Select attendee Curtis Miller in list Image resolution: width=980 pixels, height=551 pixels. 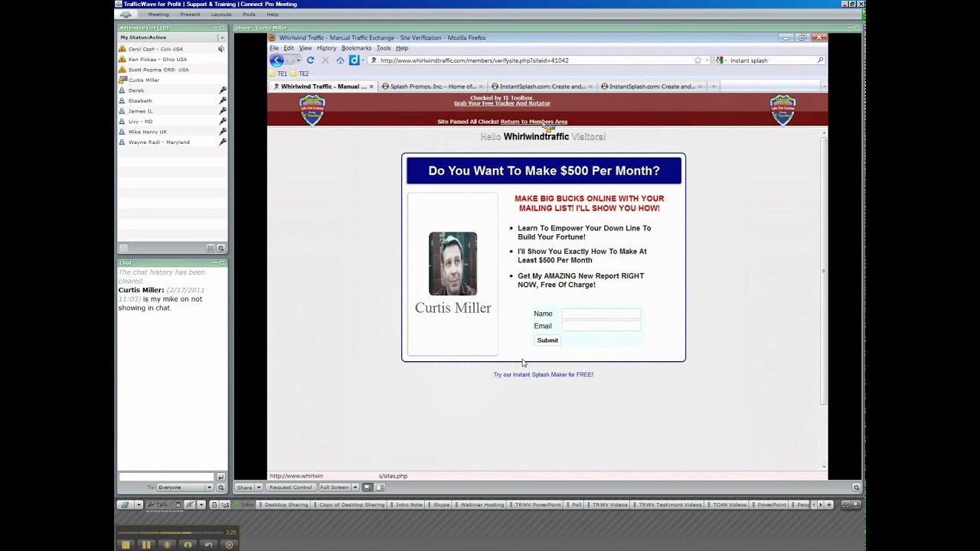tap(171, 80)
